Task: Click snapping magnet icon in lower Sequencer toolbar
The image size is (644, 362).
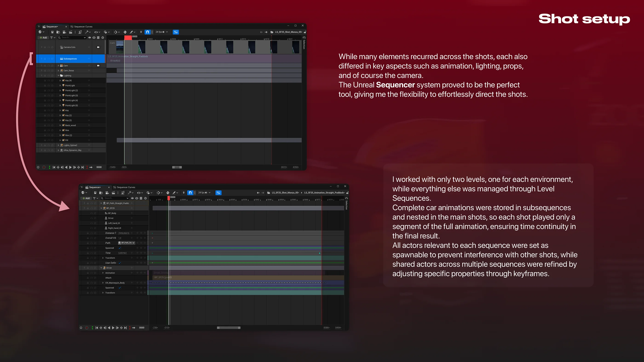Action: [190, 193]
